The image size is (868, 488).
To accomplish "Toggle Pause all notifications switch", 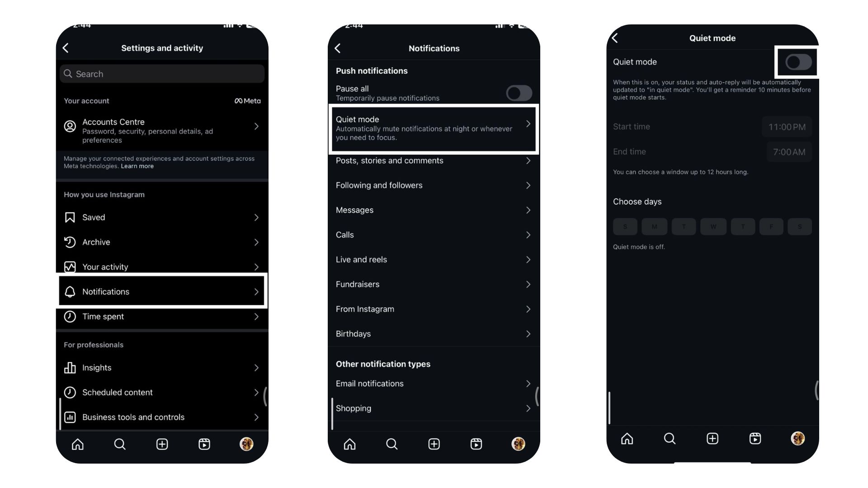I will 518,92.
